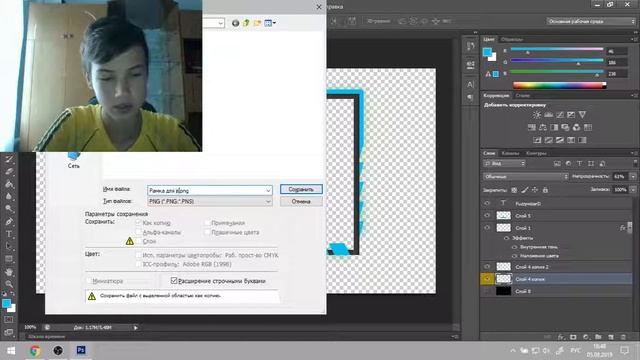Add layer mask icon at panel bottom
The image size is (640, 360).
click(573, 337)
